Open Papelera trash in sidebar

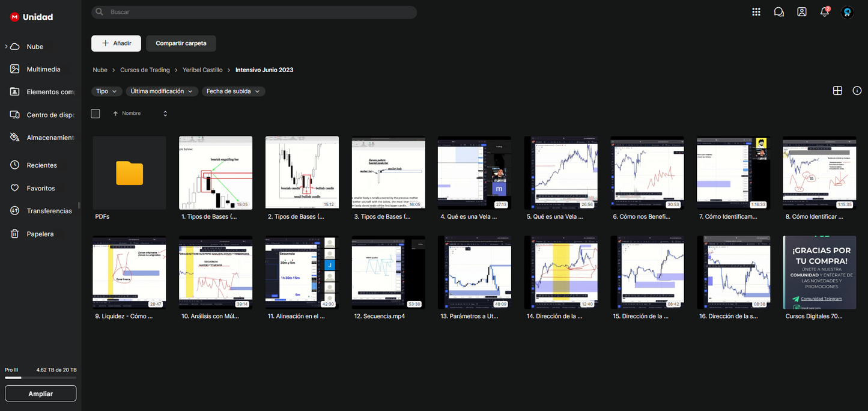tap(40, 234)
